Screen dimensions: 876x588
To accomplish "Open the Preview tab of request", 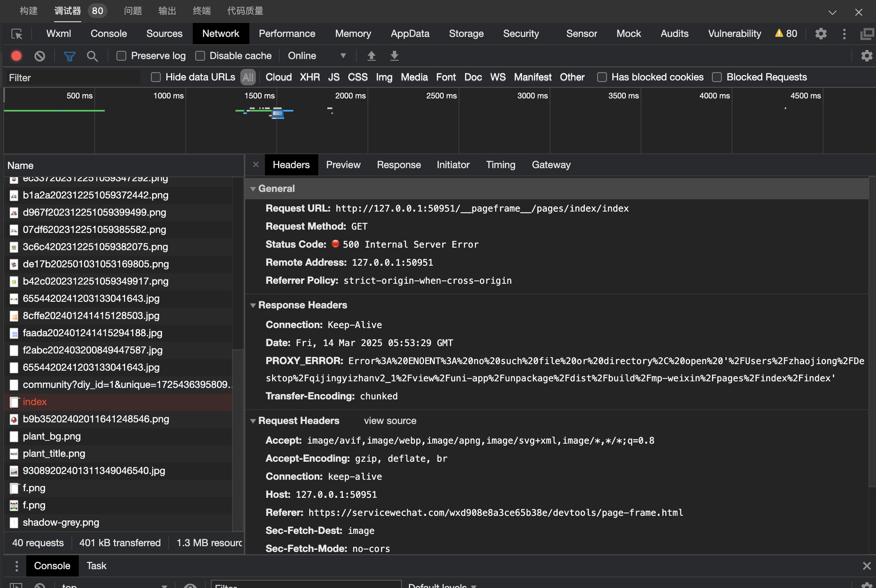I will (343, 165).
